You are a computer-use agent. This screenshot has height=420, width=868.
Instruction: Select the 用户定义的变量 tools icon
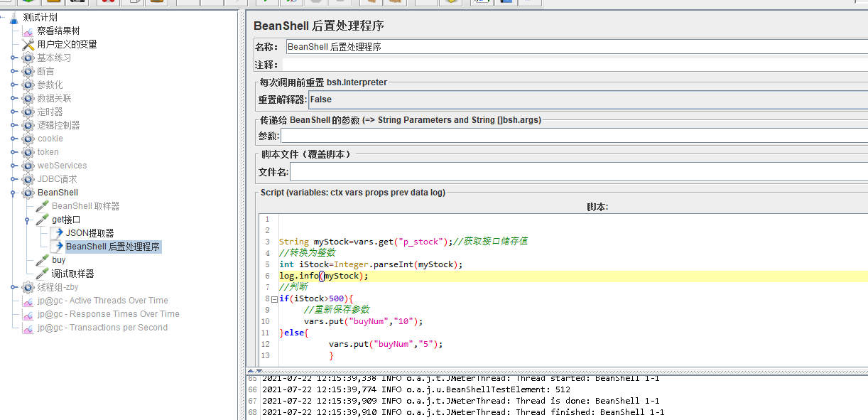tap(28, 44)
